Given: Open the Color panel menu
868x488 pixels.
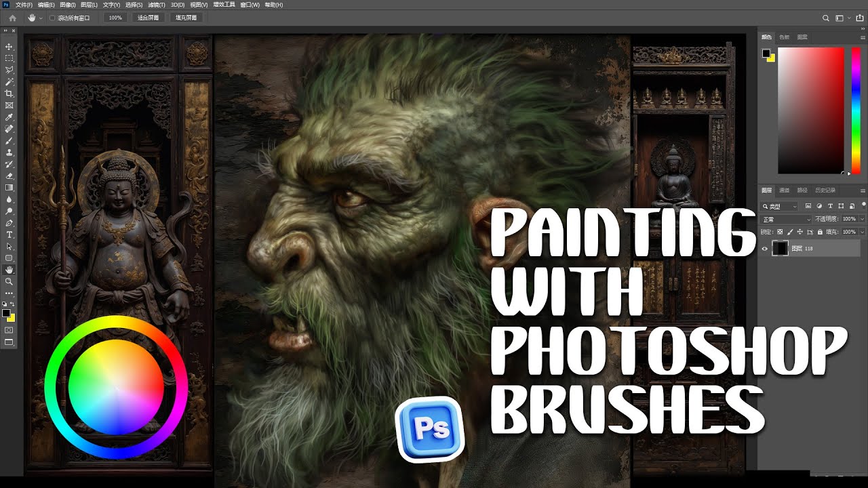Looking at the screenshot, I should [862, 37].
